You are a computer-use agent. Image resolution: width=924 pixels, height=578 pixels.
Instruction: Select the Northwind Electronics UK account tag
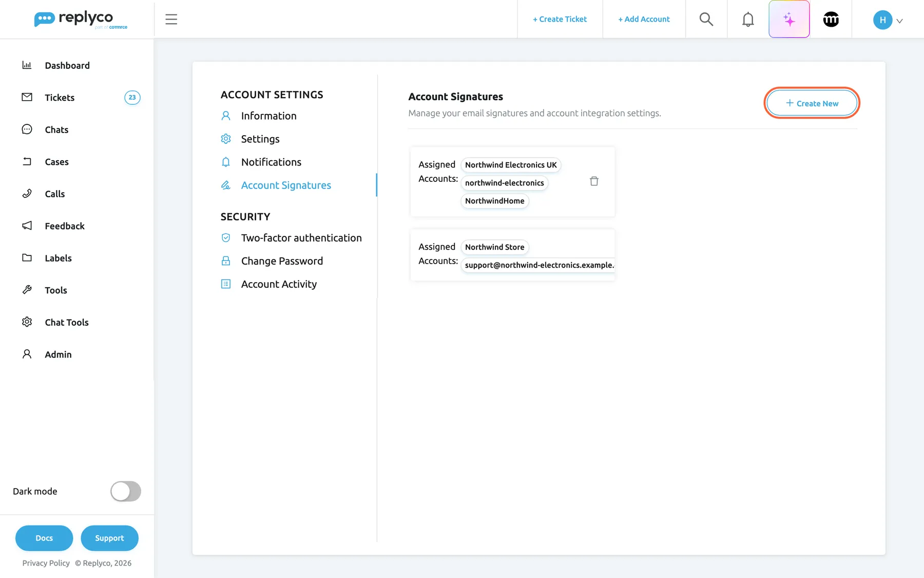tap(511, 165)
